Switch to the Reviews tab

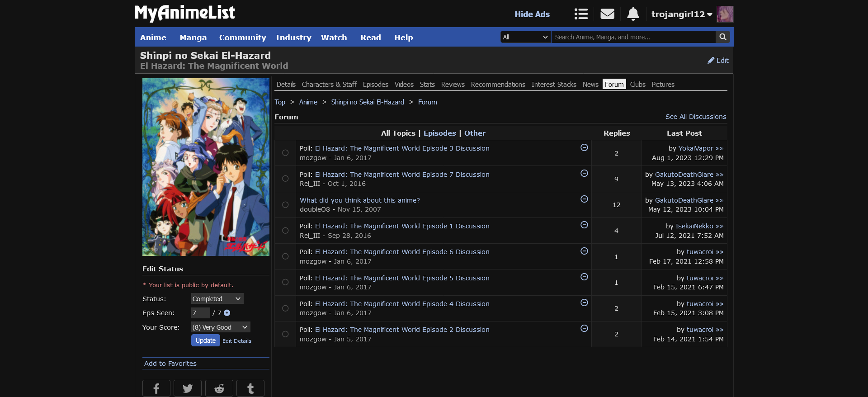pyautogui.click(x=453, y=85)
